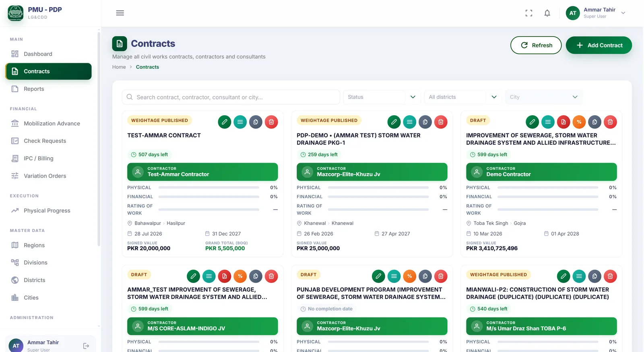
Task: Open Divisions under Master Data
Action: (x=48, y=263)
